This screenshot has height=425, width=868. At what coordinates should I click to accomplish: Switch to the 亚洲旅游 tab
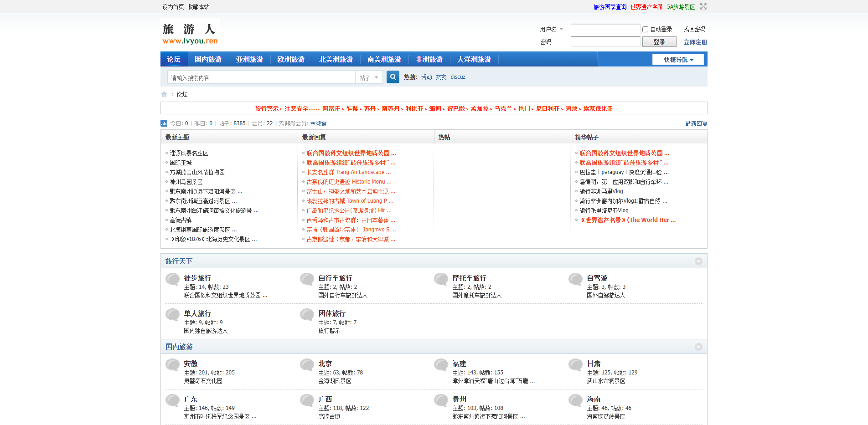point(249,59)
